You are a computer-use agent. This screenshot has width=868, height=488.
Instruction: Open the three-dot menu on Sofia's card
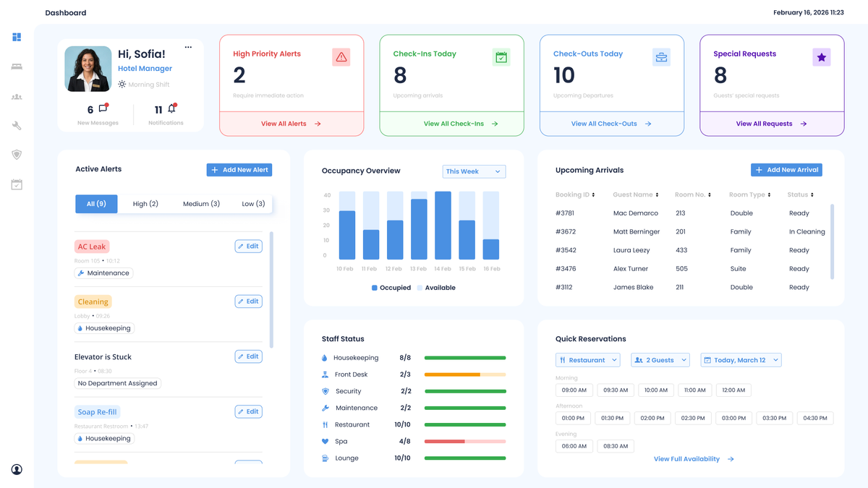188,47
